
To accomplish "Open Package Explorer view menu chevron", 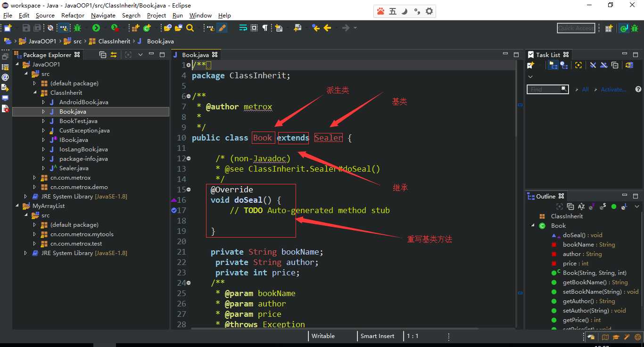I will [x=140, y=55].
